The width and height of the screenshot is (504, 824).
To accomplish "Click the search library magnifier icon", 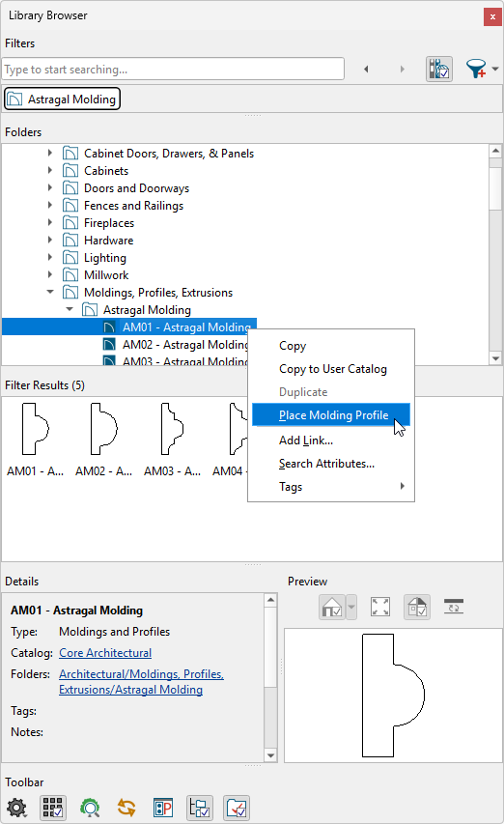I will click(x=90, y=808).
